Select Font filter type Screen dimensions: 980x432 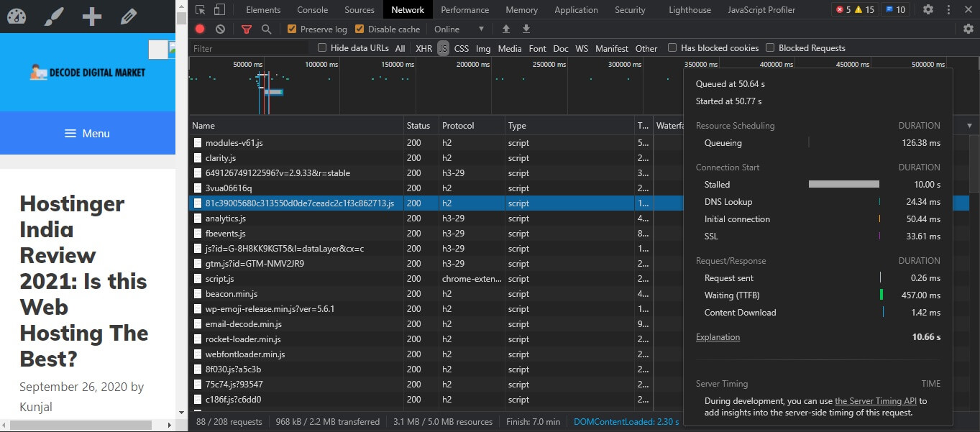(x=538, y=48)
